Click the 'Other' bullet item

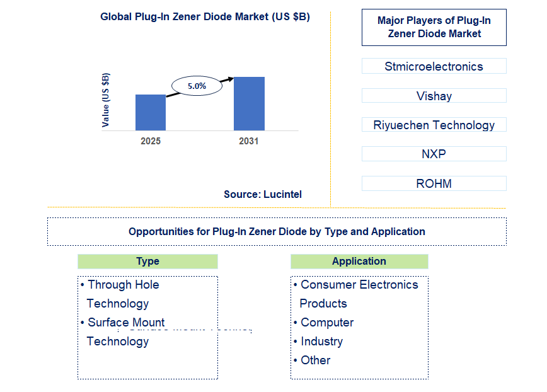[x=312, y=360]
